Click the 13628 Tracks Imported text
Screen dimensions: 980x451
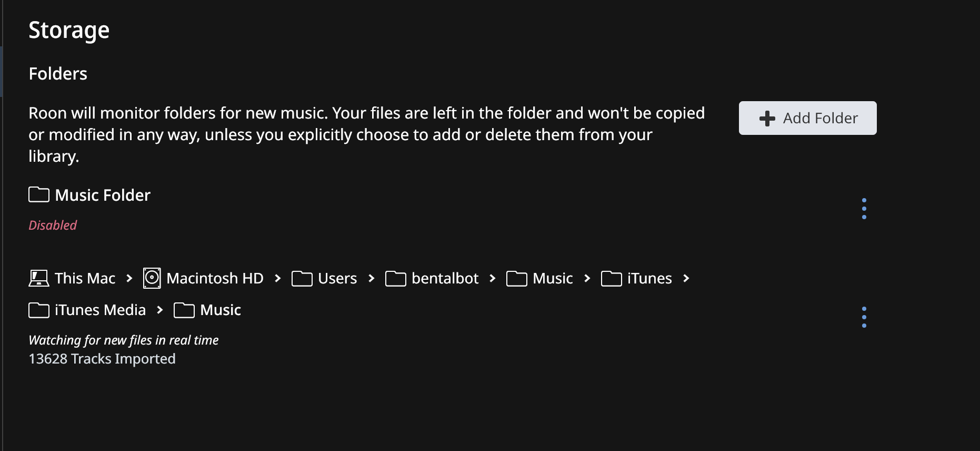pos(102,359)
